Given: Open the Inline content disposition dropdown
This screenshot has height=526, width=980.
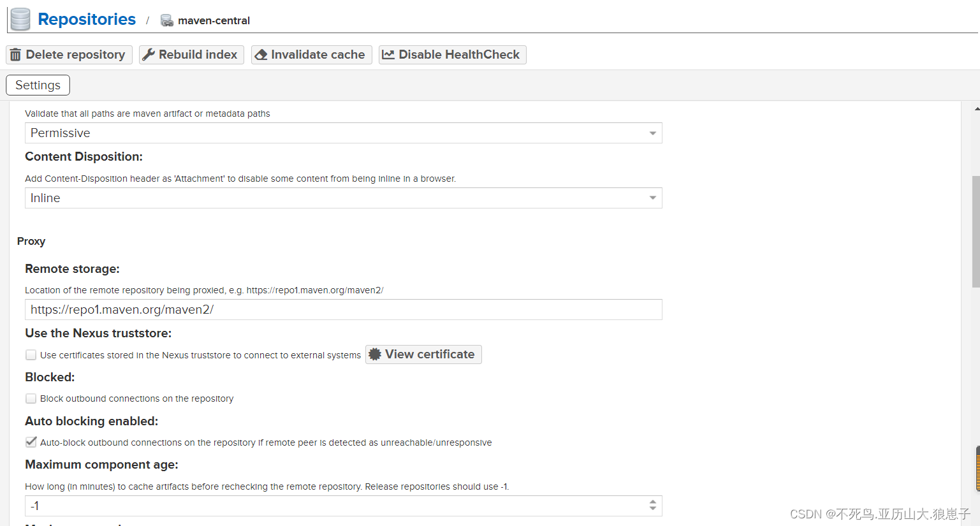Looking at the screenshot, I should (x=343, y=198).
